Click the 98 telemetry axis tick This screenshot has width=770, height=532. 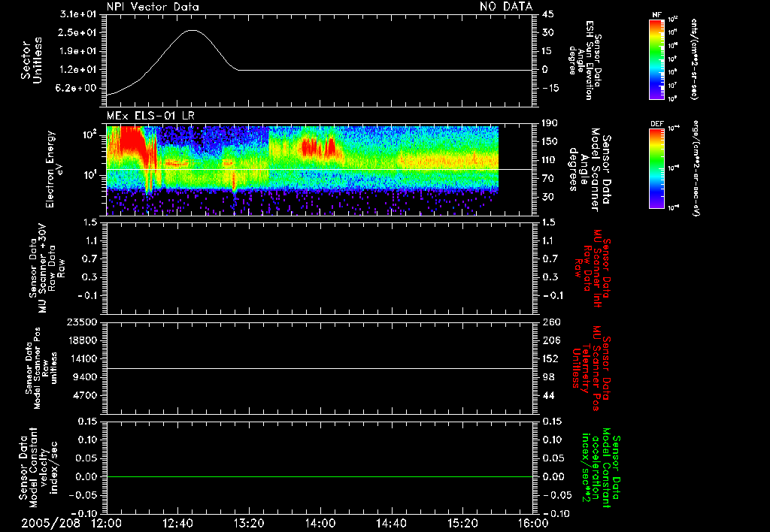pyautogui.click(x=548, y=377)
